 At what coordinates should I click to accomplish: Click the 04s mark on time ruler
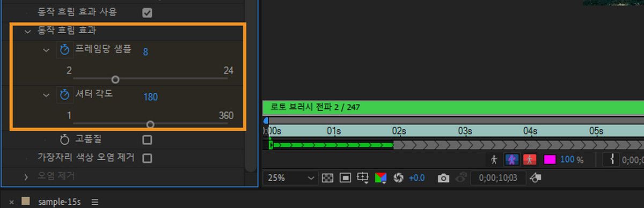coord(530,131)
